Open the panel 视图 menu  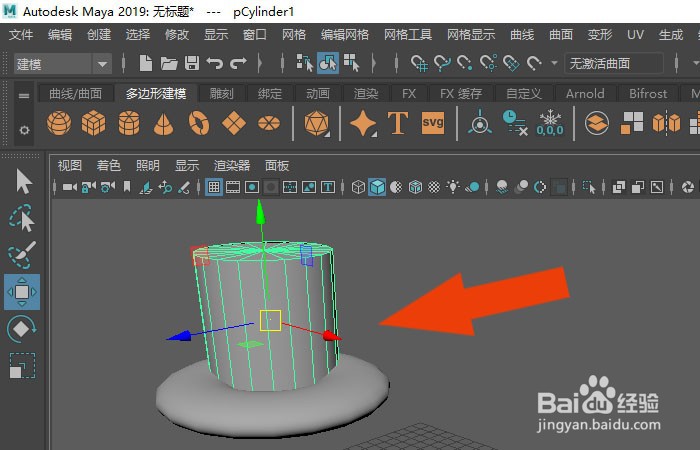pos(70,166)
